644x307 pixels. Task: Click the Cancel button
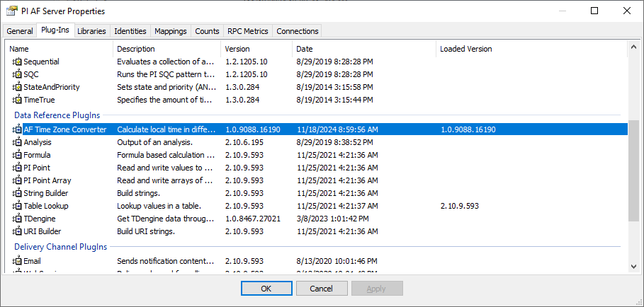click(x=322, y=289)
